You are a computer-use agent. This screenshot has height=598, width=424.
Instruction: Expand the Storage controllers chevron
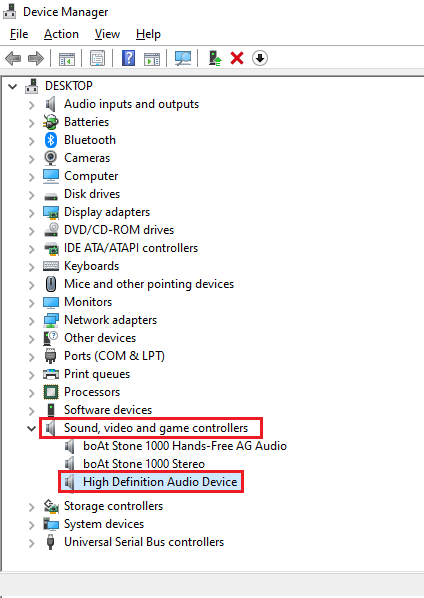point(32,506)
